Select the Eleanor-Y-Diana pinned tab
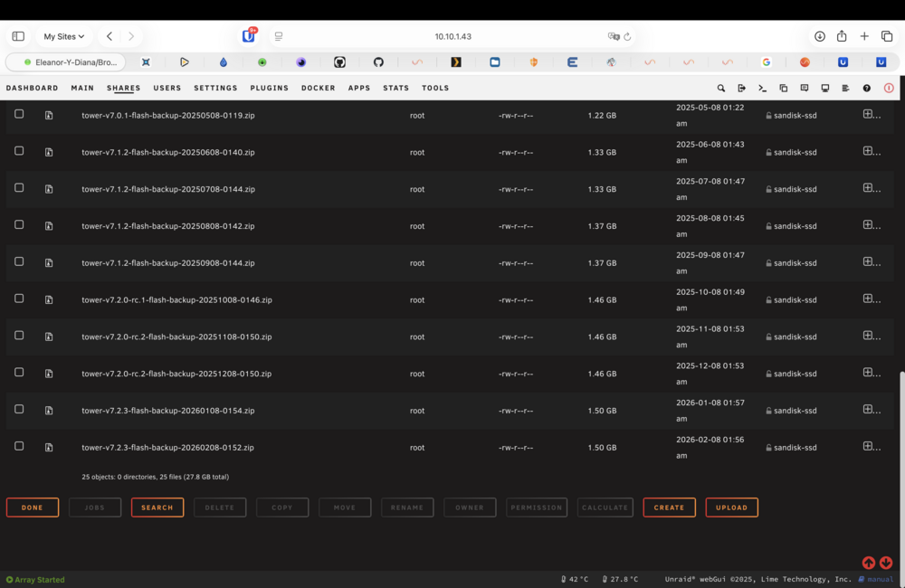Screen dimensions: 905x588 [x=66, y=62]
